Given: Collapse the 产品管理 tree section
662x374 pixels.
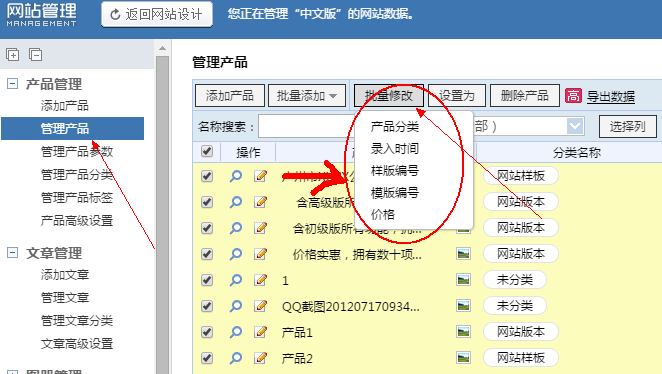Looking at the screenshot, I should pos(13,84).
